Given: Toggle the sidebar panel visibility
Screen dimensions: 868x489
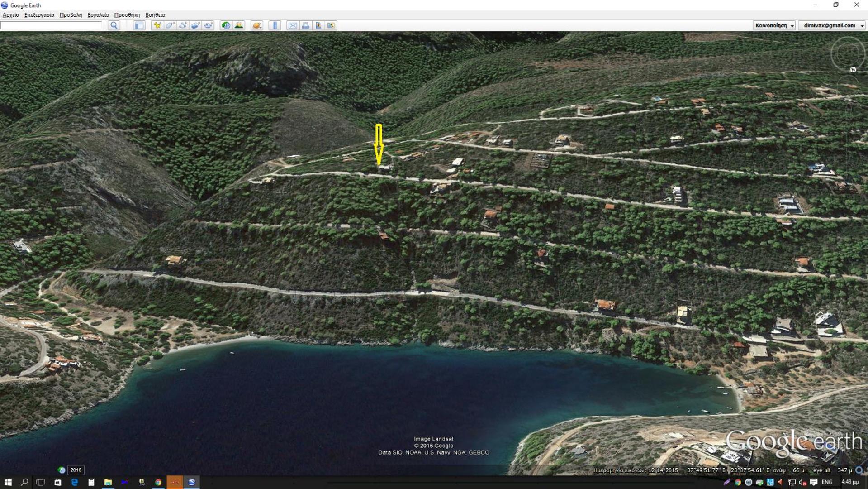Looking at the screenshot, I should [139, 25].
